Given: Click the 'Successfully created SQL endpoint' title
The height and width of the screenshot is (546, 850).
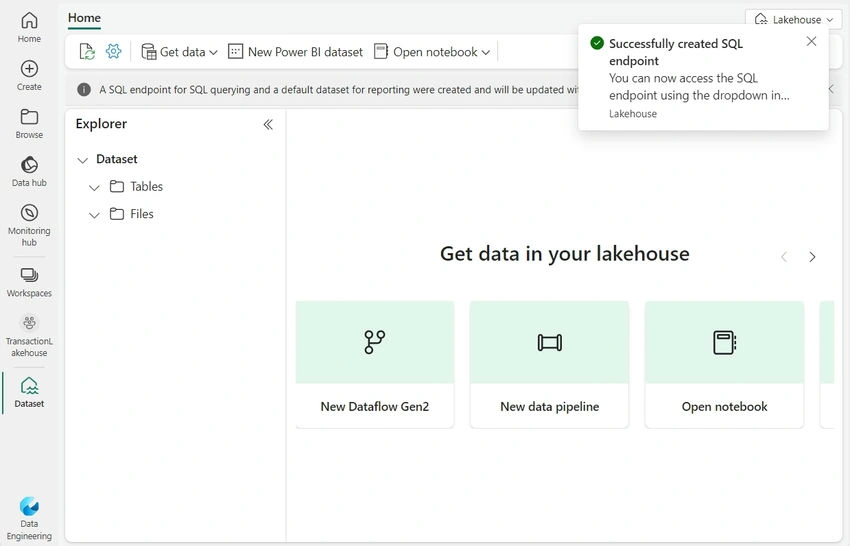Looking at the screenshot, I should 675,52.
